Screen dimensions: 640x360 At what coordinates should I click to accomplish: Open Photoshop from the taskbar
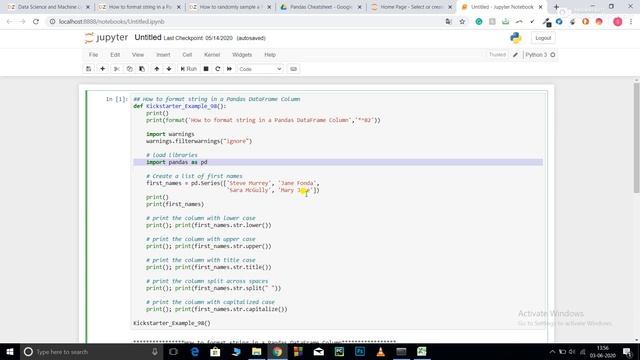(360, 351)
